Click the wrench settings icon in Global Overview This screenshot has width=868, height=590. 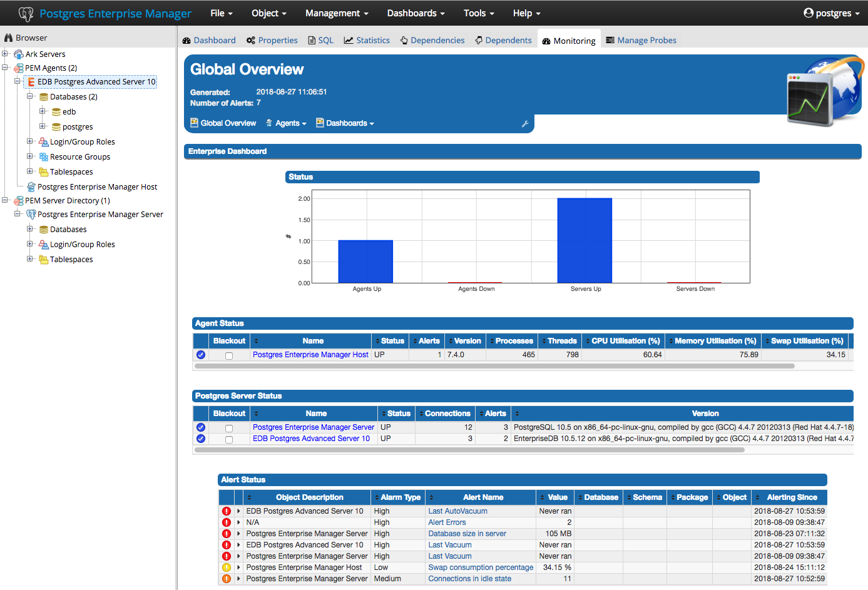[x=525, y=124]
